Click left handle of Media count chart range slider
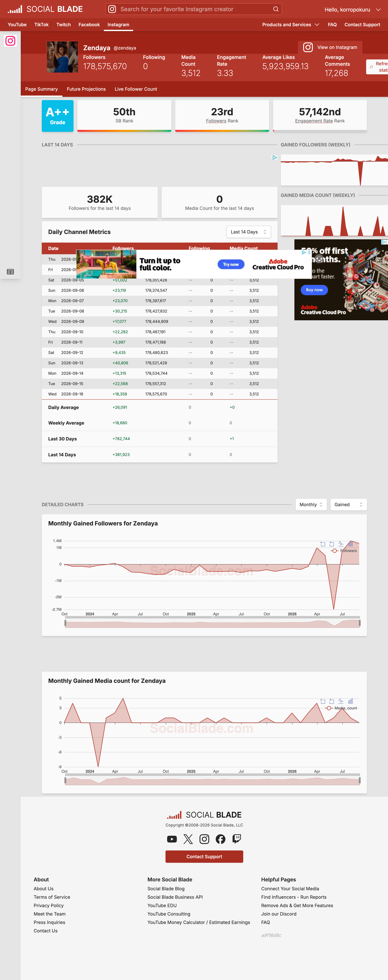388x980 pixels. (65, 781)
